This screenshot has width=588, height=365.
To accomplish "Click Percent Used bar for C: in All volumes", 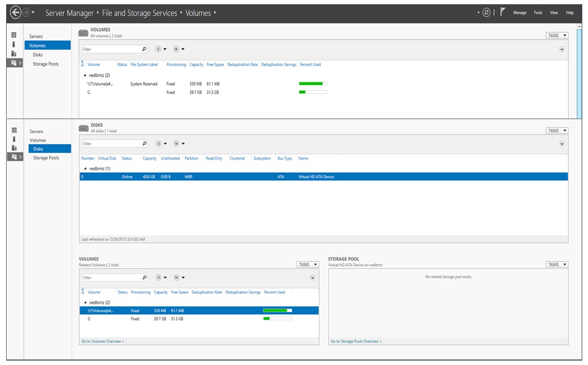I will 313,93.
